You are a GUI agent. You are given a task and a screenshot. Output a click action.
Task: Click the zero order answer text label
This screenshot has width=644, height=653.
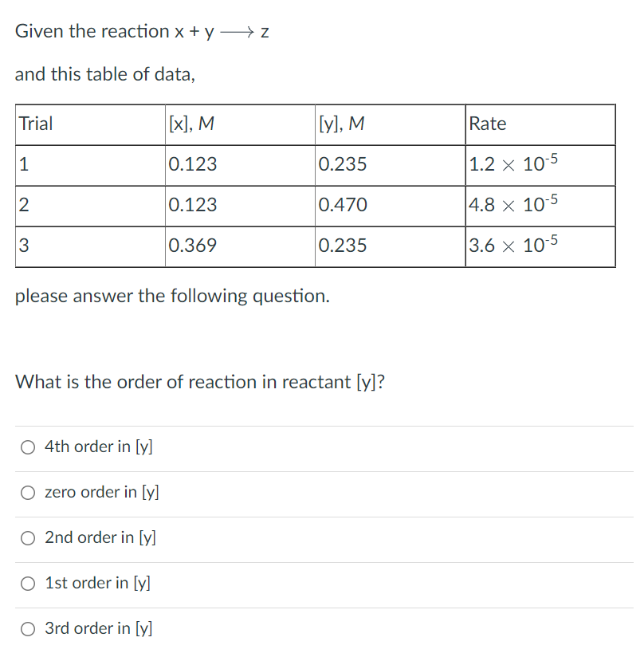tap(100, 493)
